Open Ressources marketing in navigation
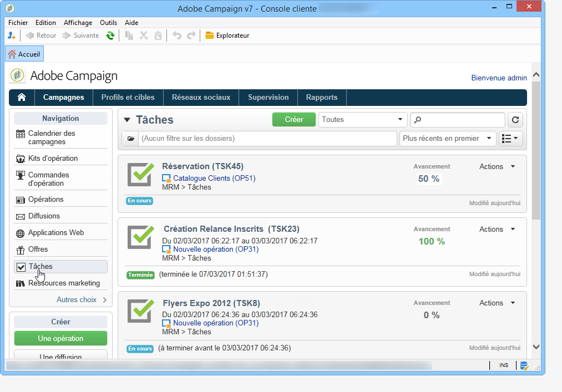This screenshot has width=562, height=392. (x=60, y=283)
